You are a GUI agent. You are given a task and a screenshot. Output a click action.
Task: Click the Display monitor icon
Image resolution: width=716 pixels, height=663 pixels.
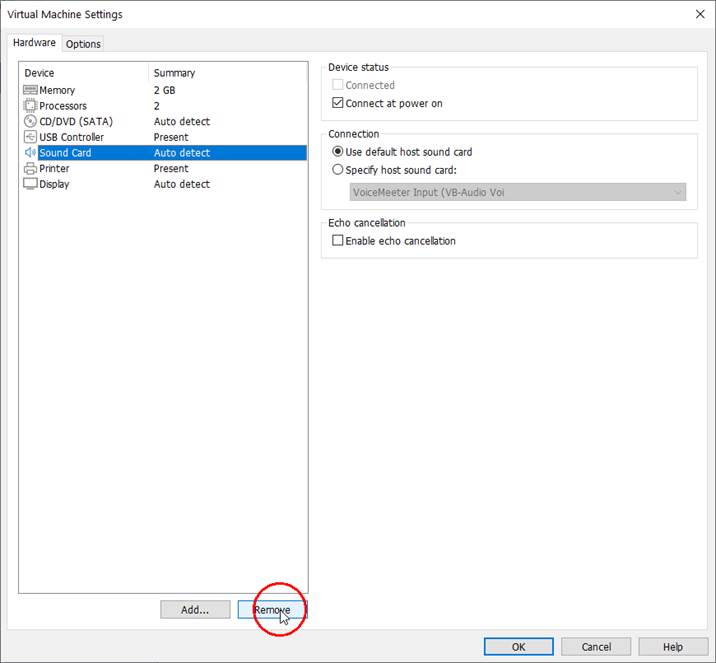coord(30,184)
